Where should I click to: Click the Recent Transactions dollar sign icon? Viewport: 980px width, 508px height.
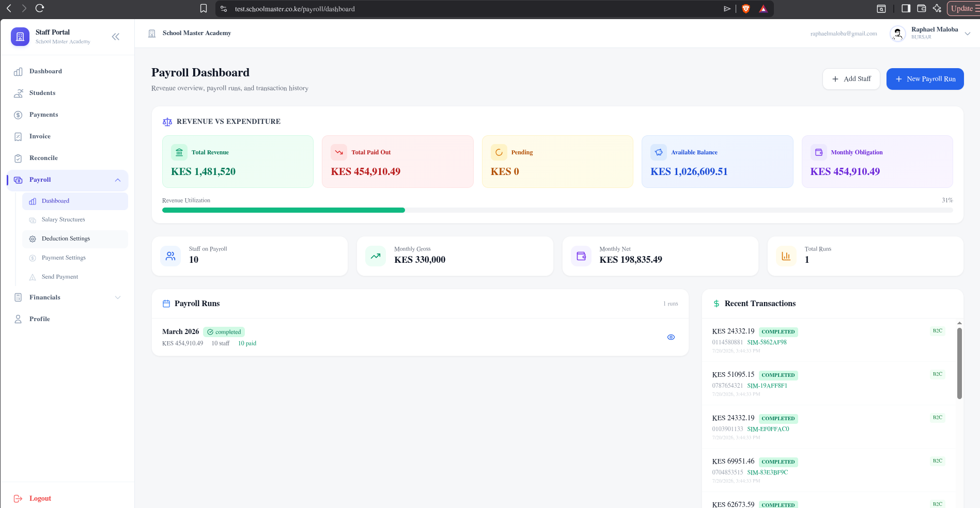[x=717, y=304]
